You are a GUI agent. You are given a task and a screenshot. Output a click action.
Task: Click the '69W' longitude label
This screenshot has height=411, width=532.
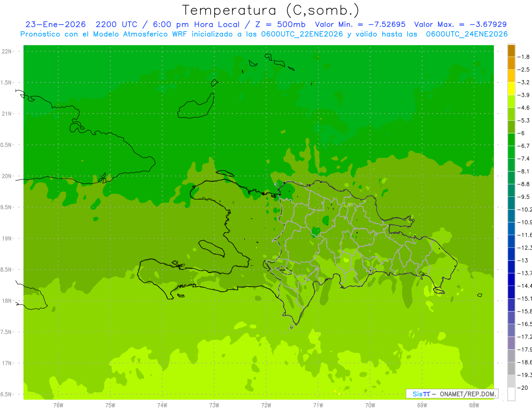422,405
